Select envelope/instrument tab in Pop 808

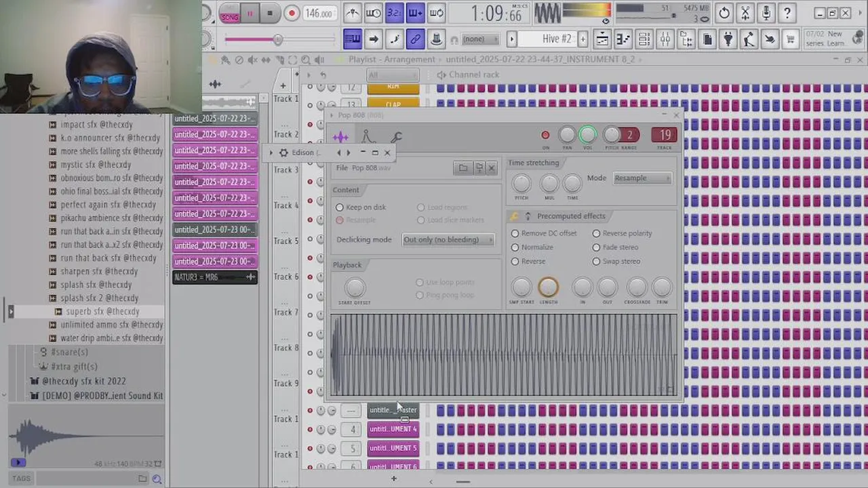367,138
